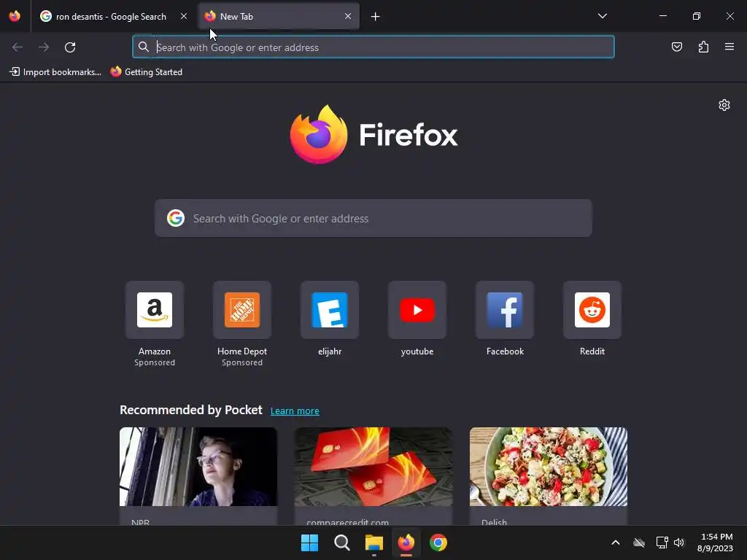Open the Save to Pocket button
Image resolution: width=747 pixels, height=560 pixels.
[x=676, y=47]
